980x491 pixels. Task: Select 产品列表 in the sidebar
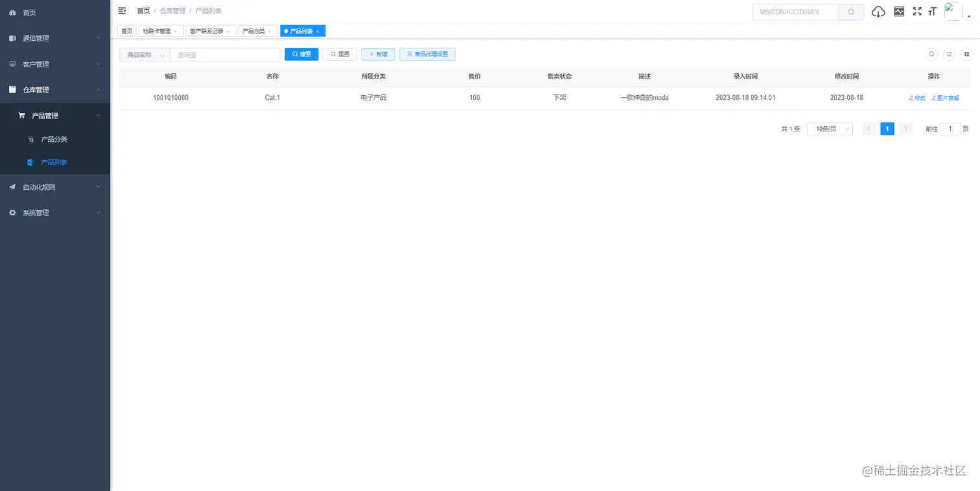point(55,162)
